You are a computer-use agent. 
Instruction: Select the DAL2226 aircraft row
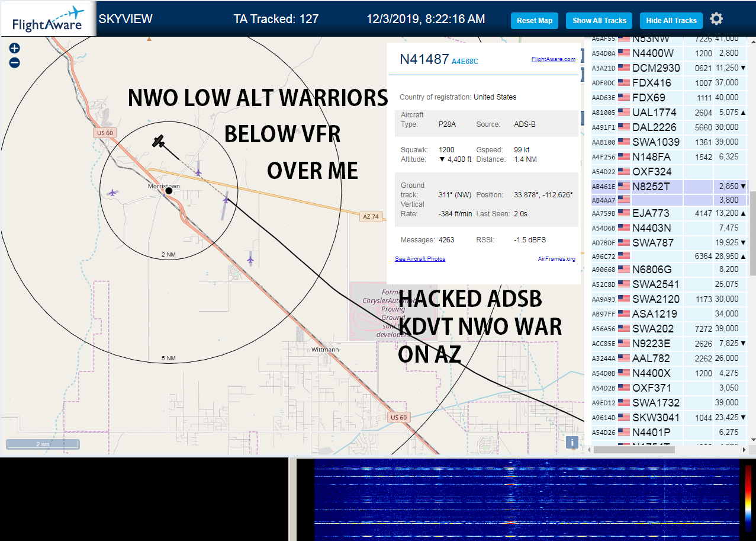click(668, 127)
